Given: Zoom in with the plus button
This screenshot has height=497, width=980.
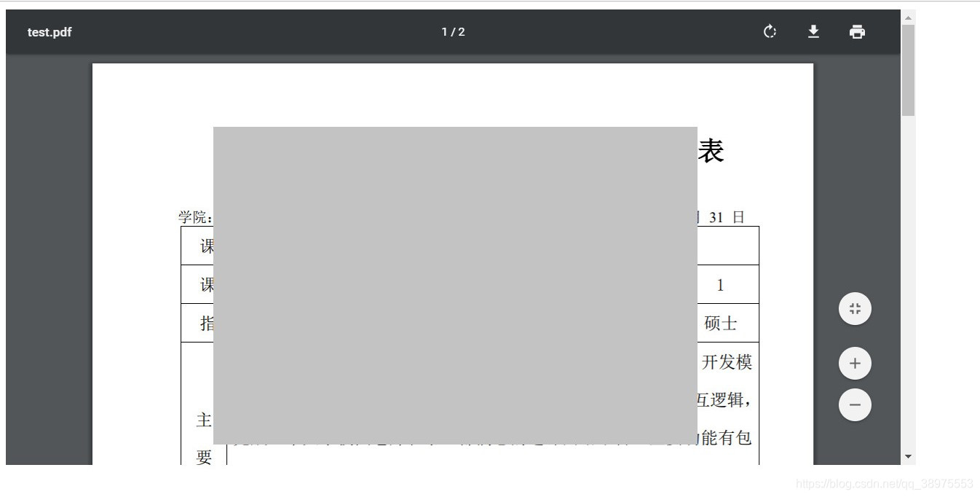Looking at the screenshot, I should tap(855, 363).
